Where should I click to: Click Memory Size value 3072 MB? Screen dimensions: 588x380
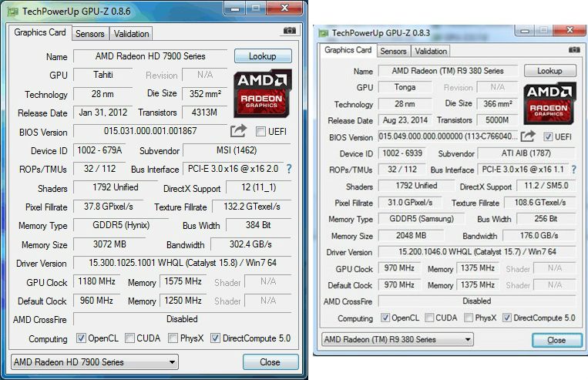coord(109,244)
